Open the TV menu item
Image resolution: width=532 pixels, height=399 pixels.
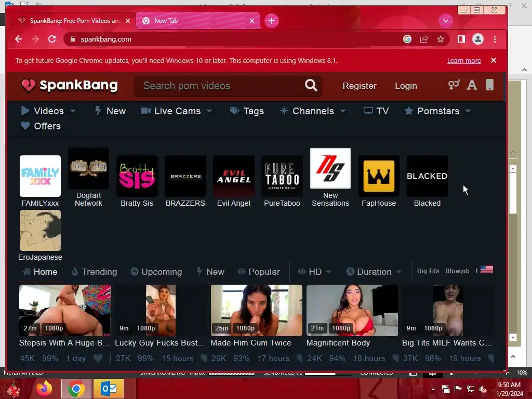point(376,111)
